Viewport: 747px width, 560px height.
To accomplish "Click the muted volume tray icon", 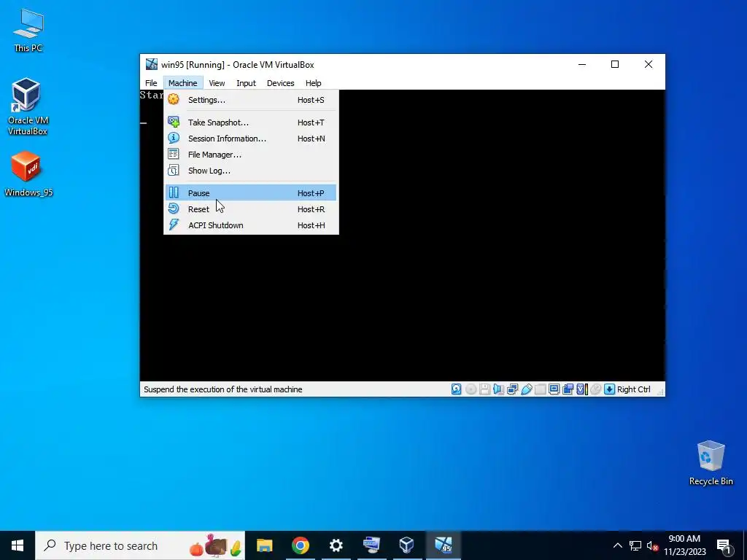I will click(652, 545).
